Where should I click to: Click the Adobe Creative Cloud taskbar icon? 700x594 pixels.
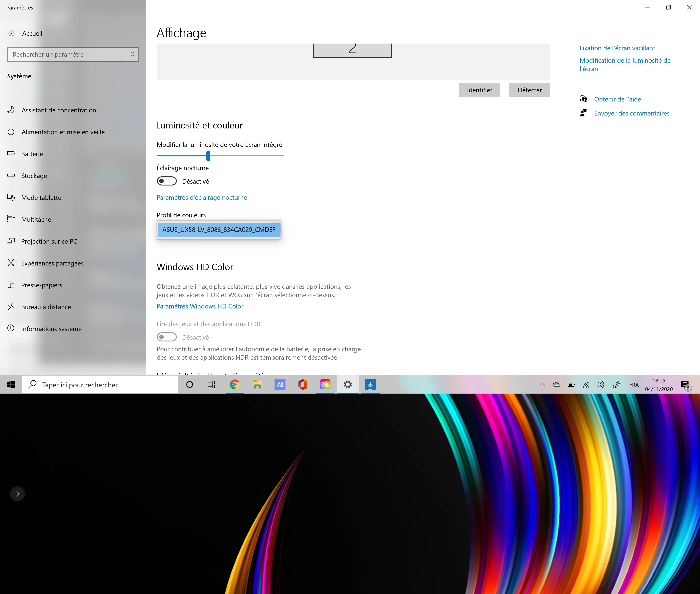(325, 384)
